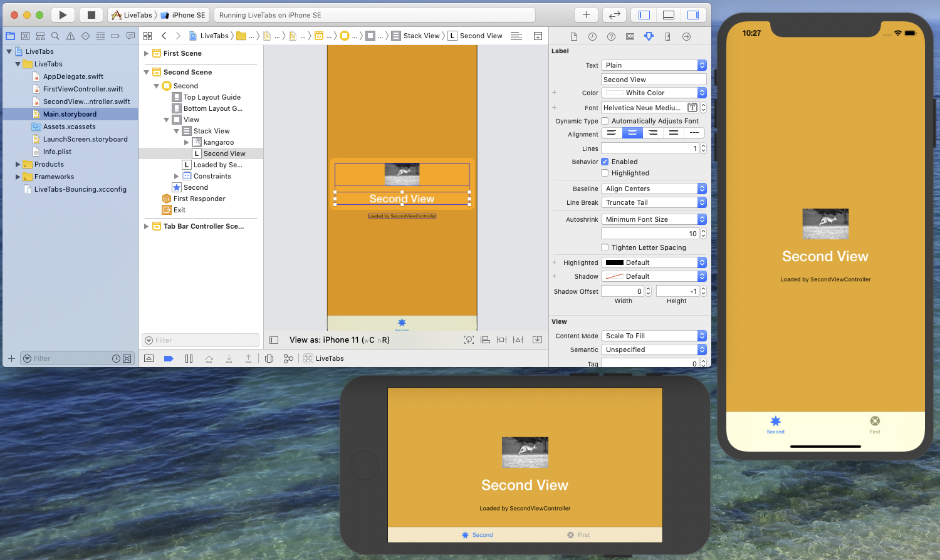Open the Test navigator diamond icon
The height and width of the screenshot is (560, 940).
85,36
